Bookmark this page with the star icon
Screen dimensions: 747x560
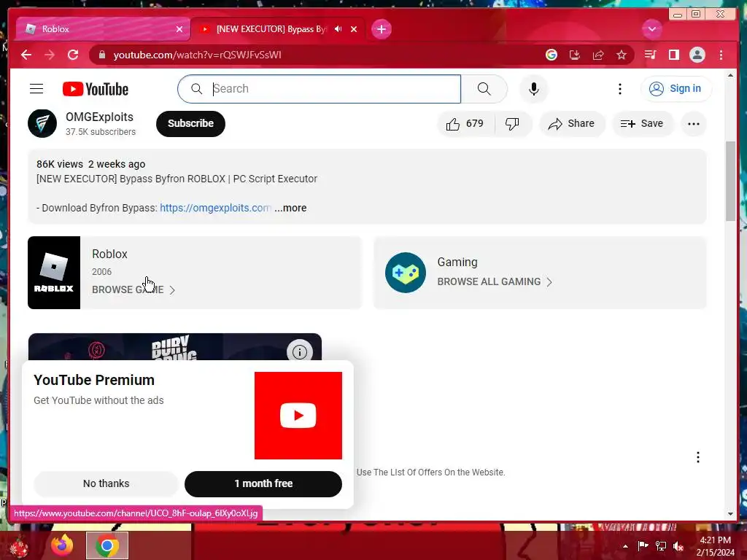[x=622, y=55]
